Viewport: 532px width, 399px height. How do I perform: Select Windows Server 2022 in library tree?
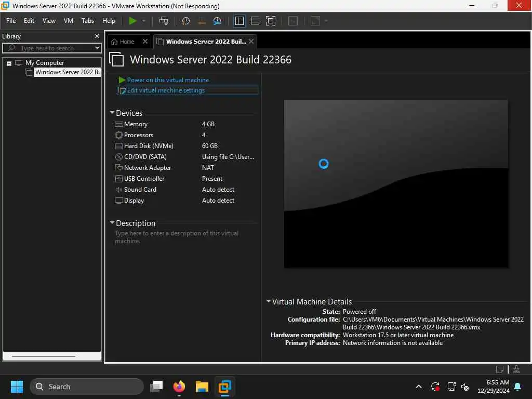click(x=68, y=72)
